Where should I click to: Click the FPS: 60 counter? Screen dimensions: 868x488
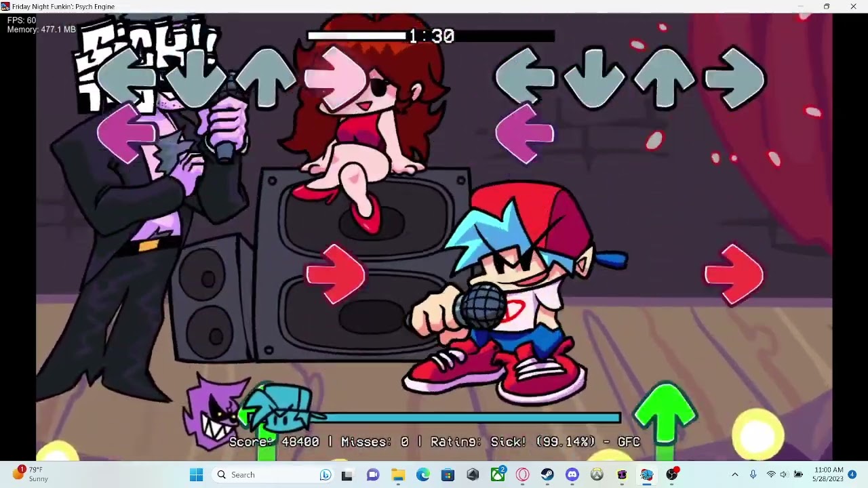(x=22, y=20)
